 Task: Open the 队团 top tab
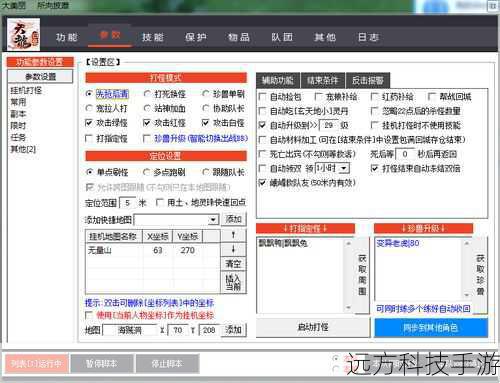click(282, 37)
